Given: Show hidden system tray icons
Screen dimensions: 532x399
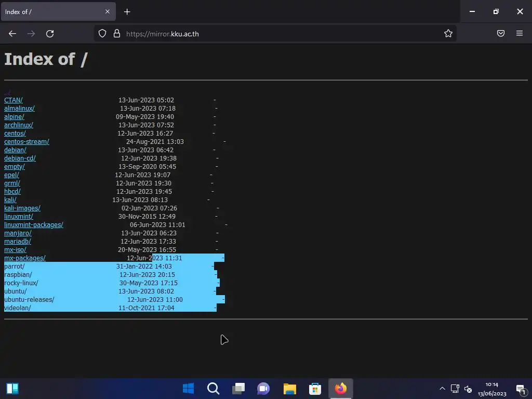Looking at the screenshot, I should (442, 389).
